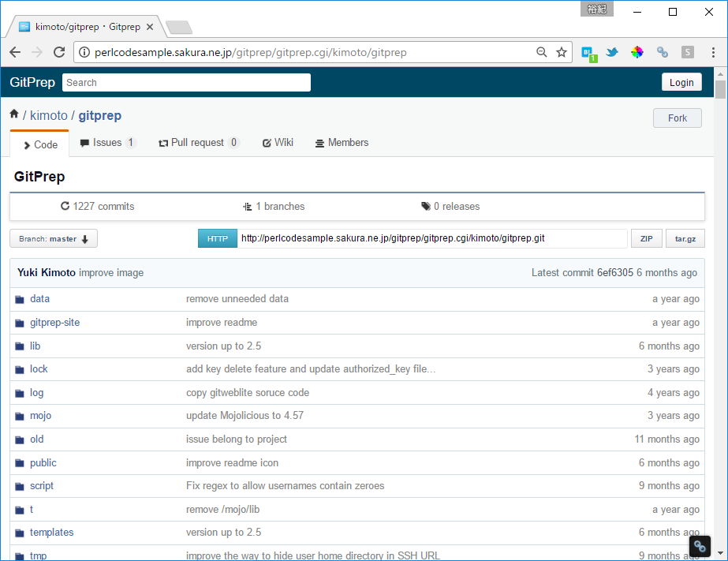Screen dimensions: 728x561
Task: Click the vertical page scrollbar
Action: click(x=719, y=316)
